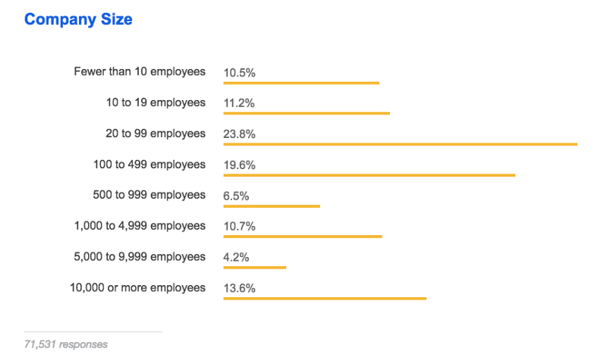Click the 1,000 to 4,999 employees label
This screenshot has height=364, width=607.
coord(140,225)
